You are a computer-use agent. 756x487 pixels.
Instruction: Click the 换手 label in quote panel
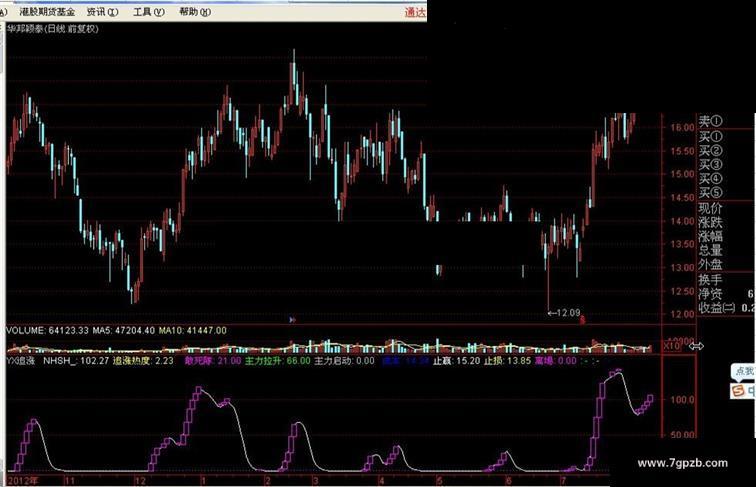tap(711, 280)
